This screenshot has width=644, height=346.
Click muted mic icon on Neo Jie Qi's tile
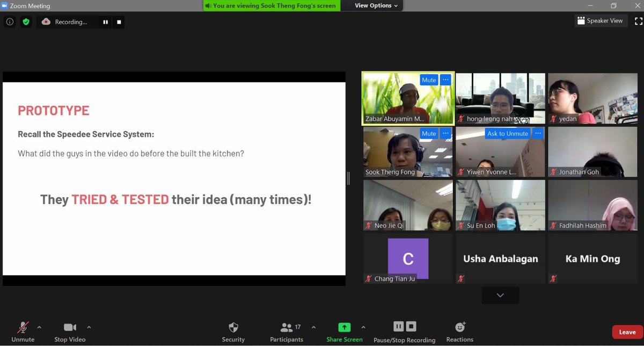coord(369,226)
